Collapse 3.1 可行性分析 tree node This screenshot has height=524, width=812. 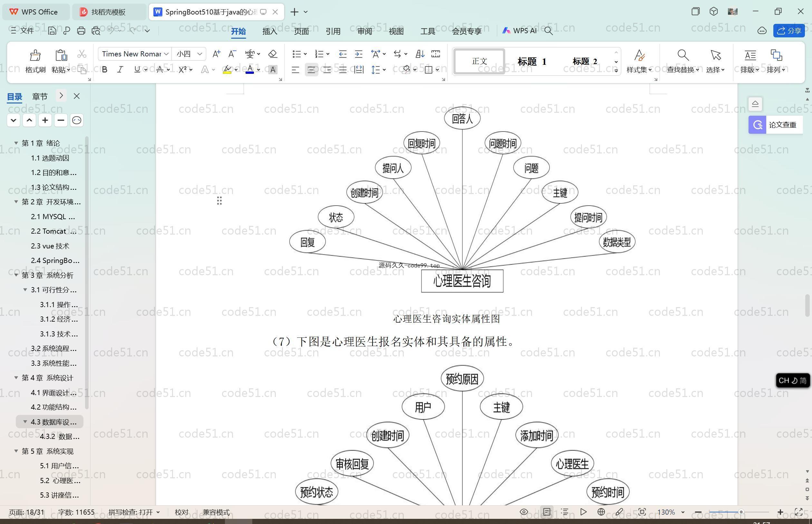25,290
